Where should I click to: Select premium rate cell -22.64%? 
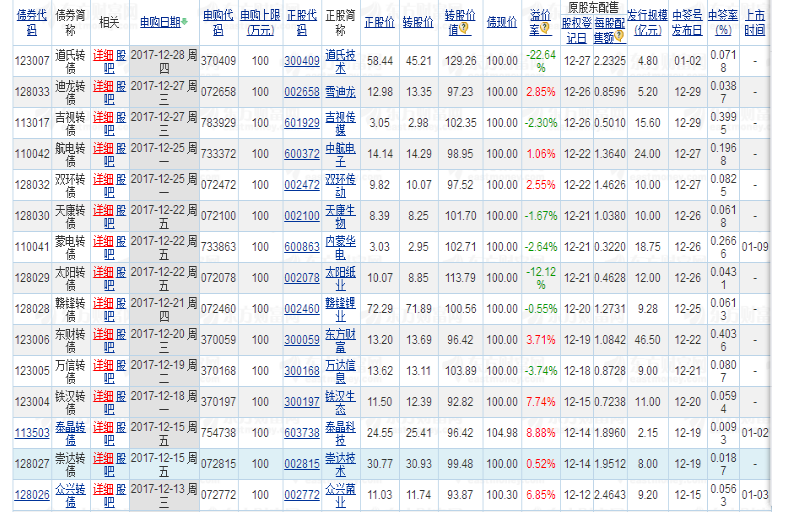point(541,61)
